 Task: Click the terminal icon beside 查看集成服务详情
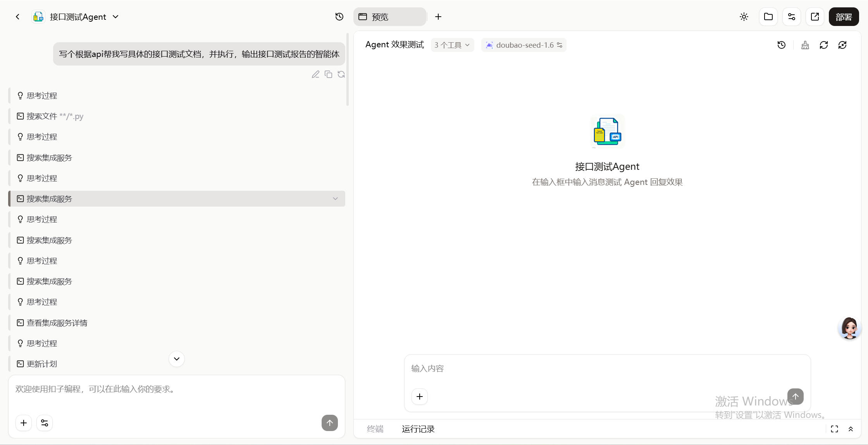click(20, 323)
